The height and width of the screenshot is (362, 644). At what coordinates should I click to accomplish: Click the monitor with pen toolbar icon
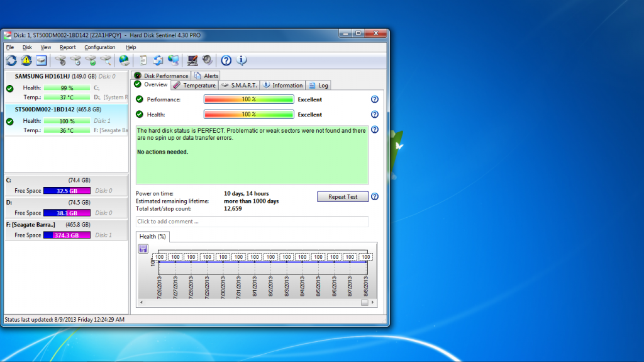click(192, 60)
